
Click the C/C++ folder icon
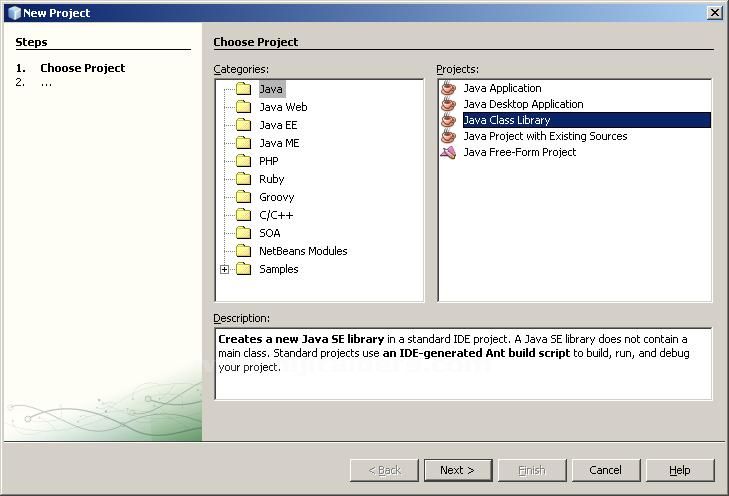pyautogui.click(x=243, y=215)
